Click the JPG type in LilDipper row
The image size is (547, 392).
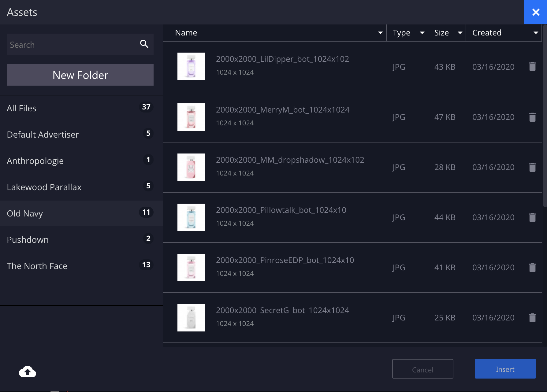pos(399,67)
